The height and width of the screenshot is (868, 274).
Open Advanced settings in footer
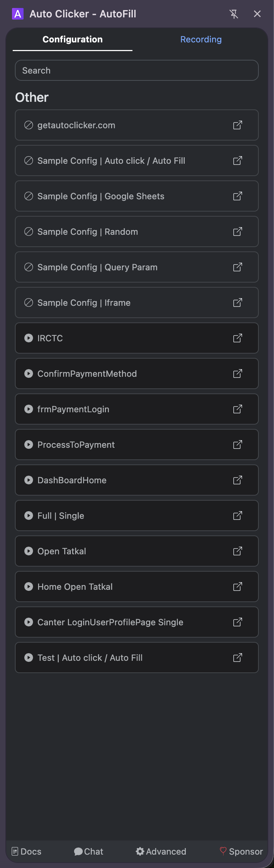click(161, 851)
